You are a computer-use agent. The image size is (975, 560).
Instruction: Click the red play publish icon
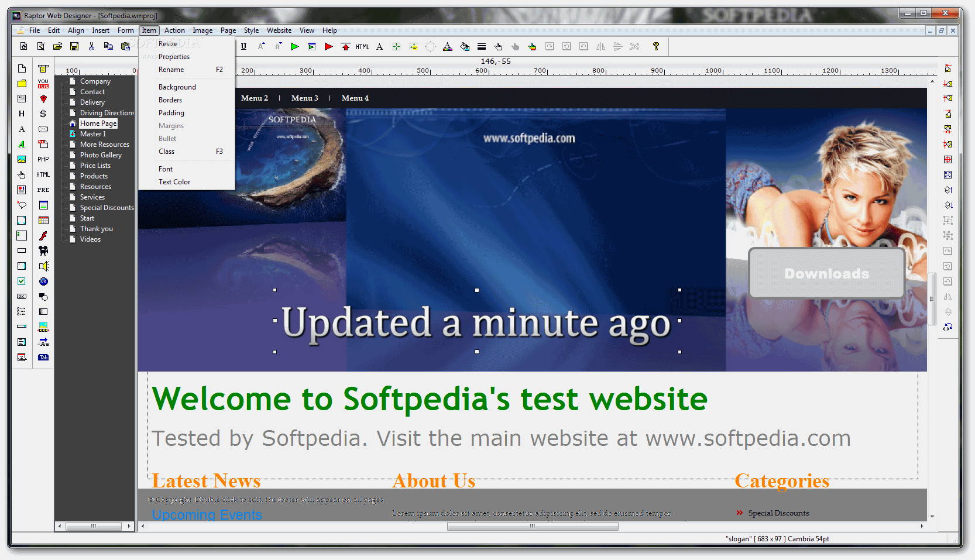click(x=329, y=46)
